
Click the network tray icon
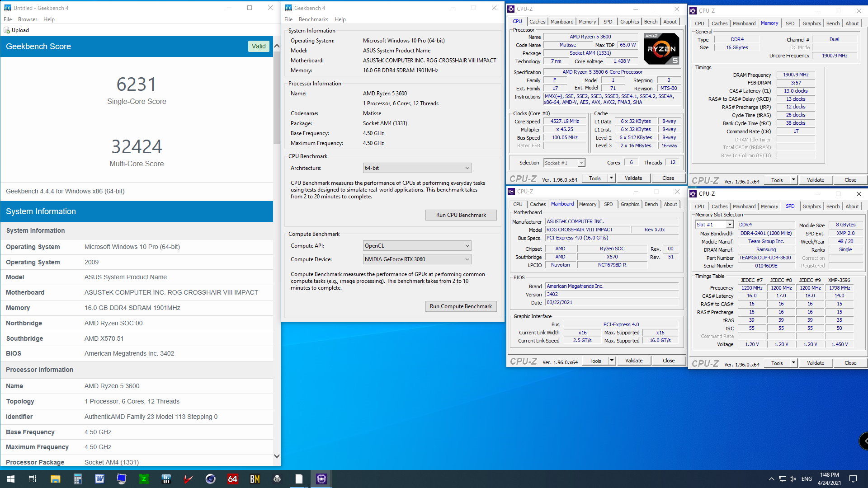point(782,479)
